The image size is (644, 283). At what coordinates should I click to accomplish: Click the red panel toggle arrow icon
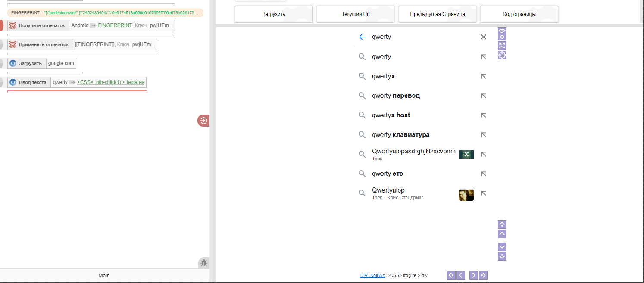[x=203, y=121]
